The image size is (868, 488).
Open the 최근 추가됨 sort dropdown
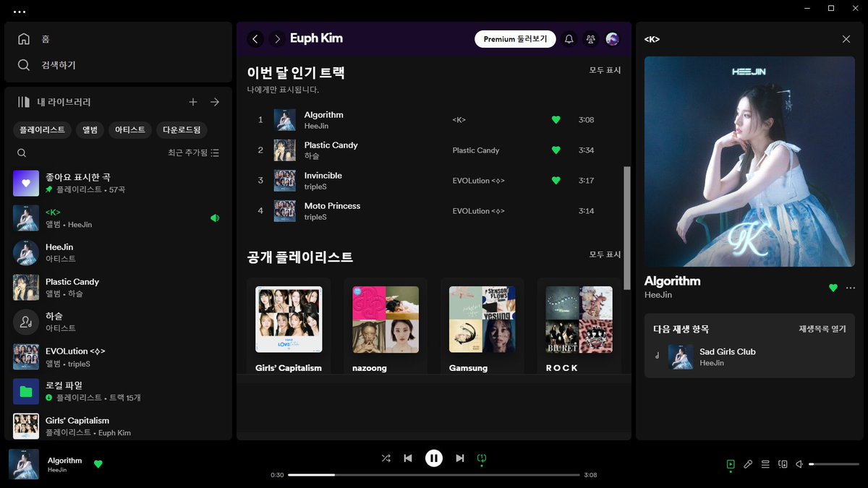coord(193,153)
